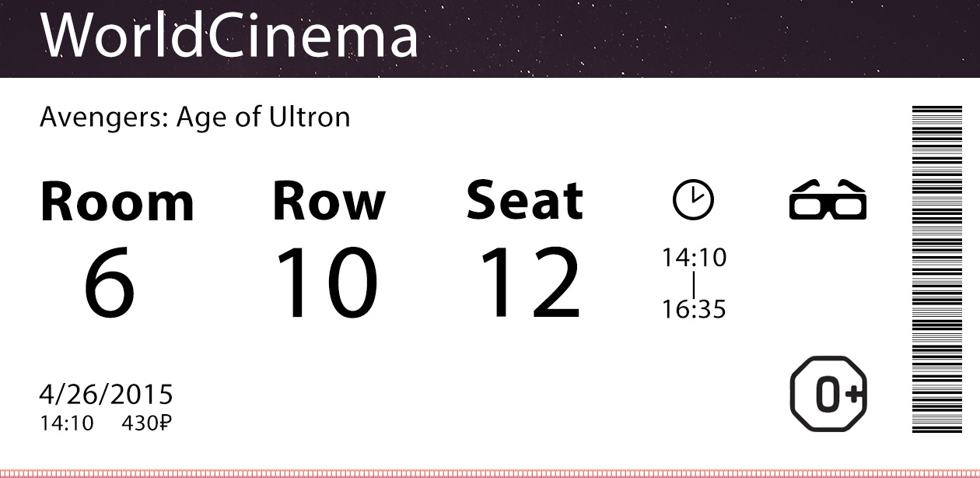980x478 pixels.
Task: Click the bold Room label
Action: 117,201
